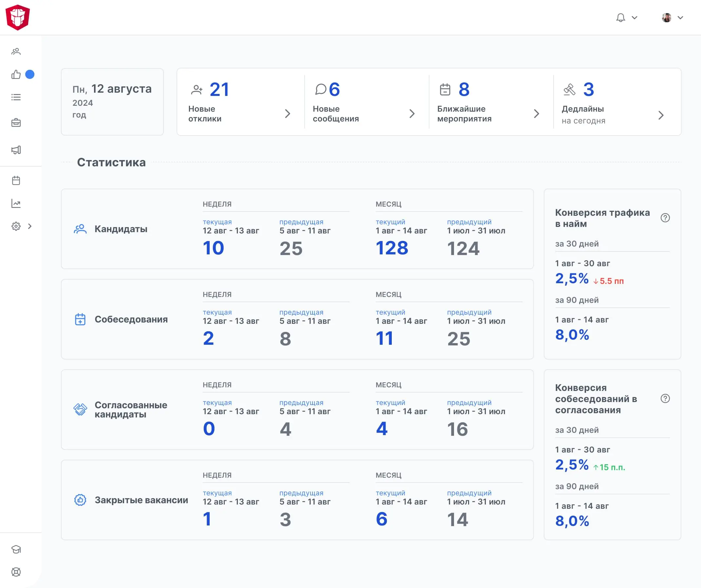The image size is (701, 588).
Task: Open the lifebuoy support icon in sidebar
Action: [x=16, y=572]
